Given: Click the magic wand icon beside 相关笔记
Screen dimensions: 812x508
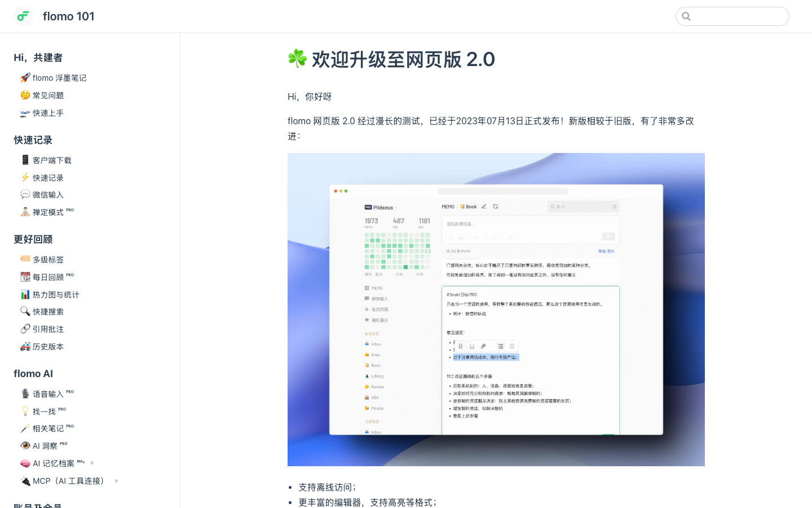Looking at the screenshot, I should (25, 428).
